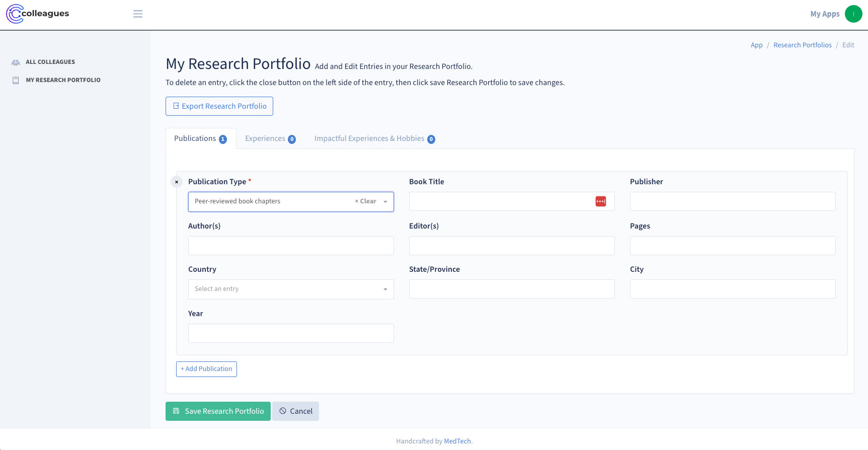This screenshot has width=868, height=450.
Task: Click the Publications count badge
Action: coord(223,139)
